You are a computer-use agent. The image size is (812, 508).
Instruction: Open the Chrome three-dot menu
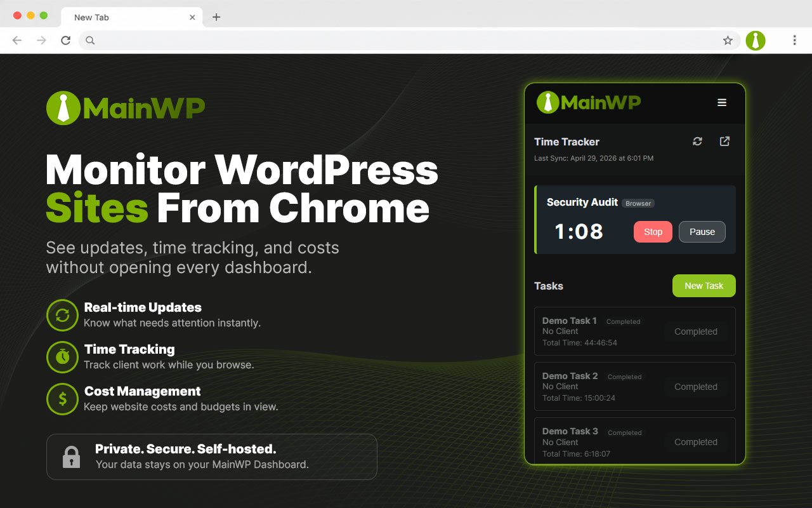[794, 41]
